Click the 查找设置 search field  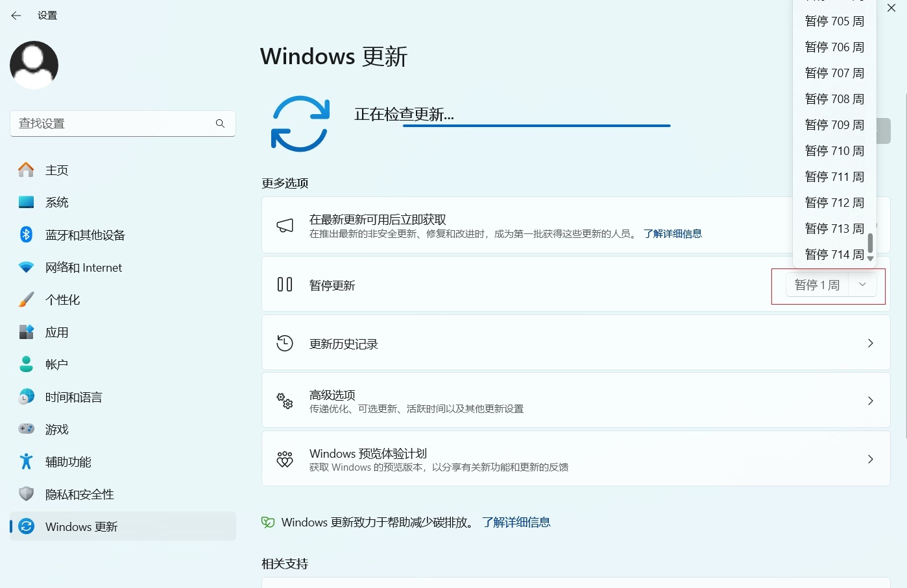click(123, 123)
